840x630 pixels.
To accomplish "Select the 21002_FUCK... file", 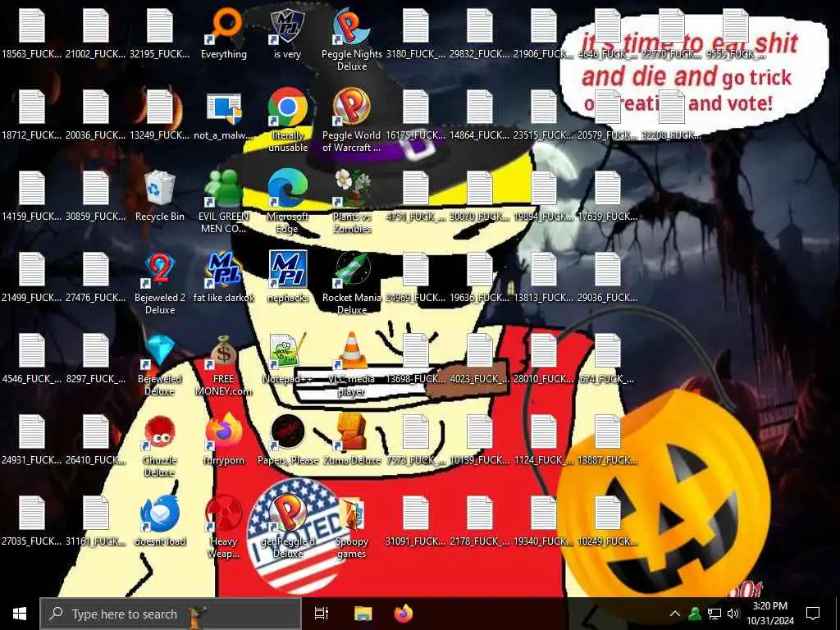I will coord(96,33).
